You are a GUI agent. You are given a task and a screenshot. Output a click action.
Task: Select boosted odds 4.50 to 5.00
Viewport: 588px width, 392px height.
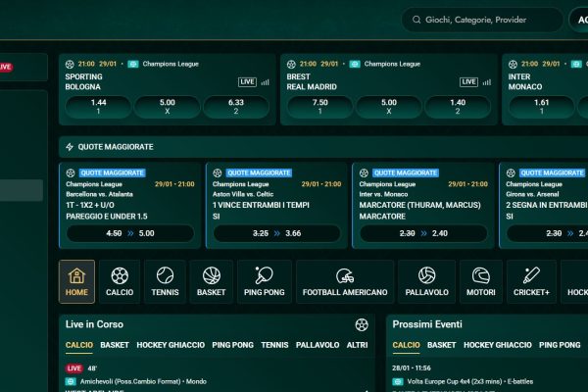[x=130, y=233]
